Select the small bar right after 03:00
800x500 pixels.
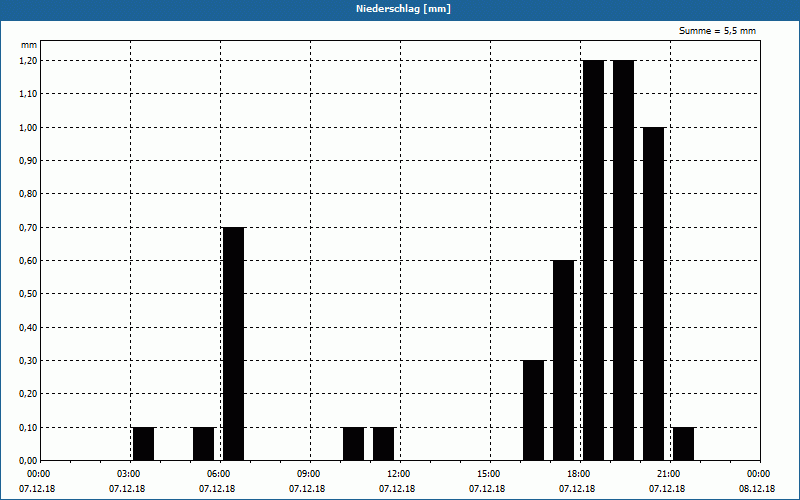tap(143, 443)
